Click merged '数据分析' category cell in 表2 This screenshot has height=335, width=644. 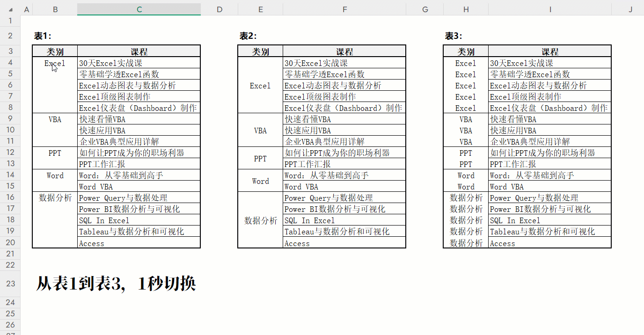(260, 220)
